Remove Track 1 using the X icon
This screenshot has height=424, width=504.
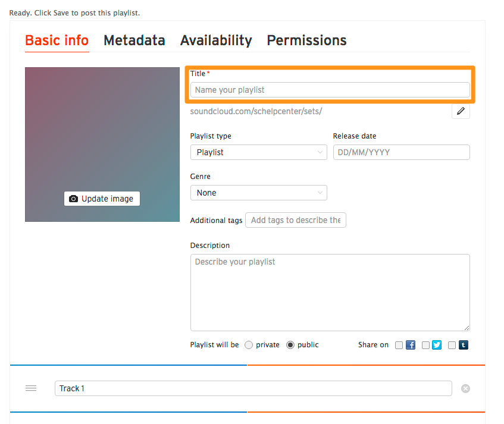465,388
